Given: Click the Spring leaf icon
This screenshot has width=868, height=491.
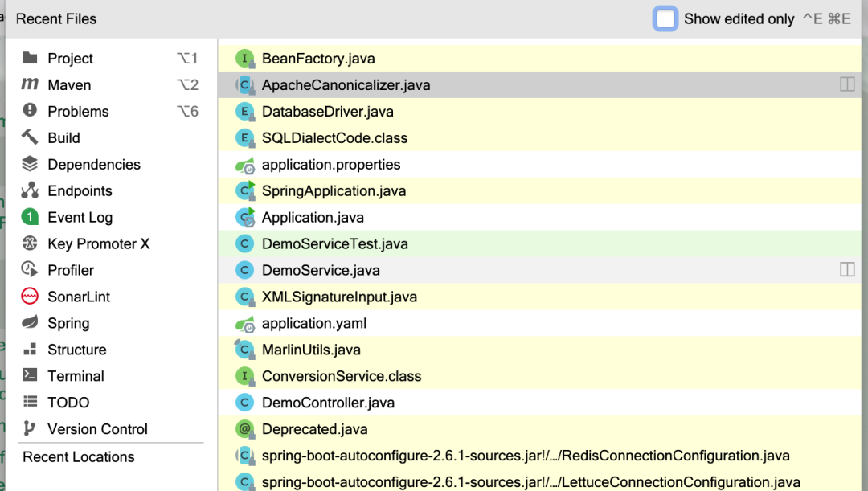Looking at the screenshot, I should click(x=30, y=322).
